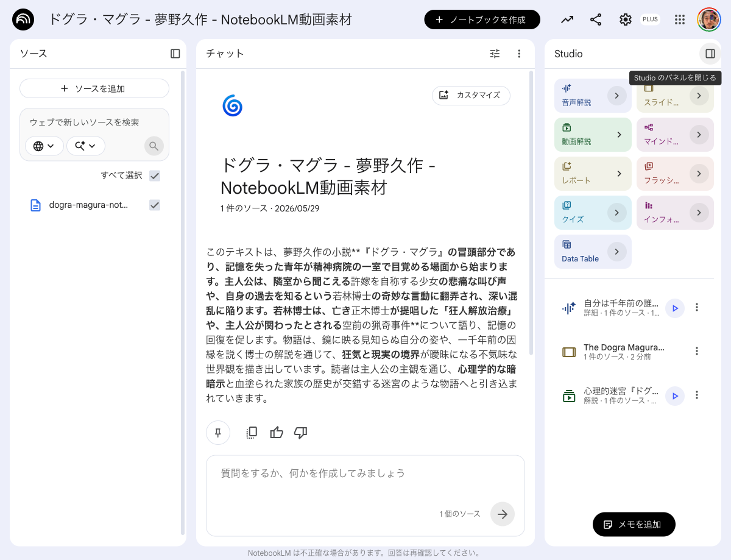Pin the summary to a note
731x560 pixels.
218,433
